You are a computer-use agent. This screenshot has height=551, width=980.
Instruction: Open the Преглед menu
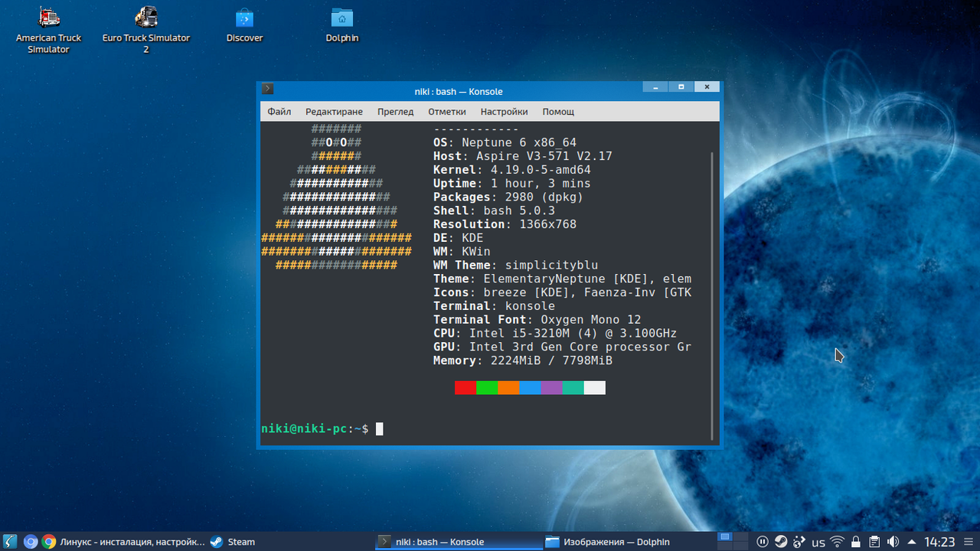(x=395, y=112)
